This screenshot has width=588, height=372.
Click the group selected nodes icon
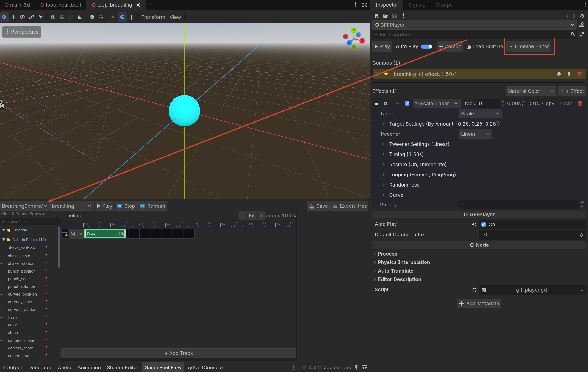point(71,17)
